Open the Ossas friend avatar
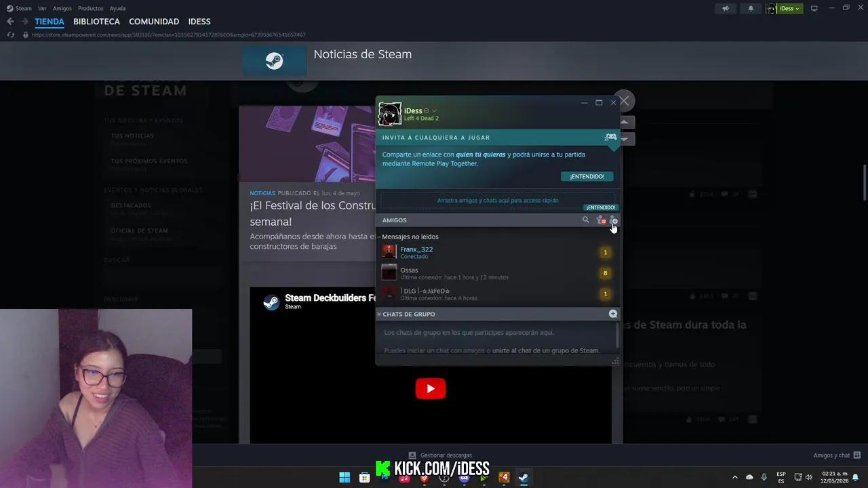The height and width of the screenshot is (488, 868). pos(389,272)
